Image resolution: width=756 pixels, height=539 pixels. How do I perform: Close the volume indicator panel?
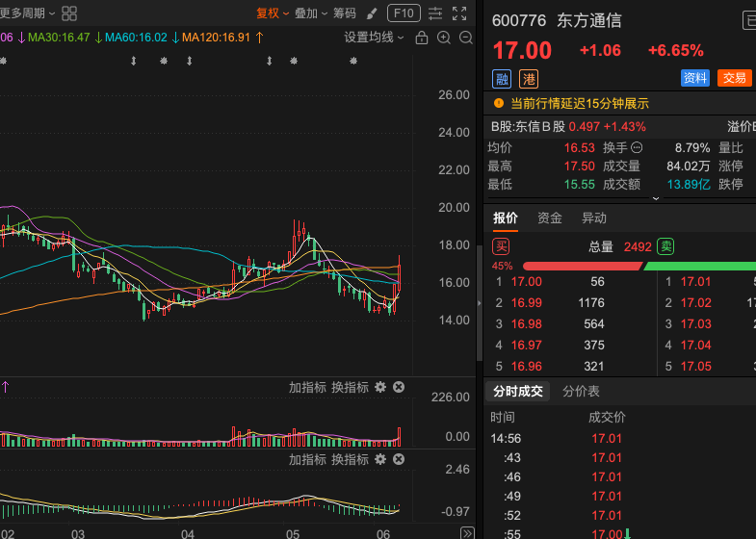tap(399, 387)
